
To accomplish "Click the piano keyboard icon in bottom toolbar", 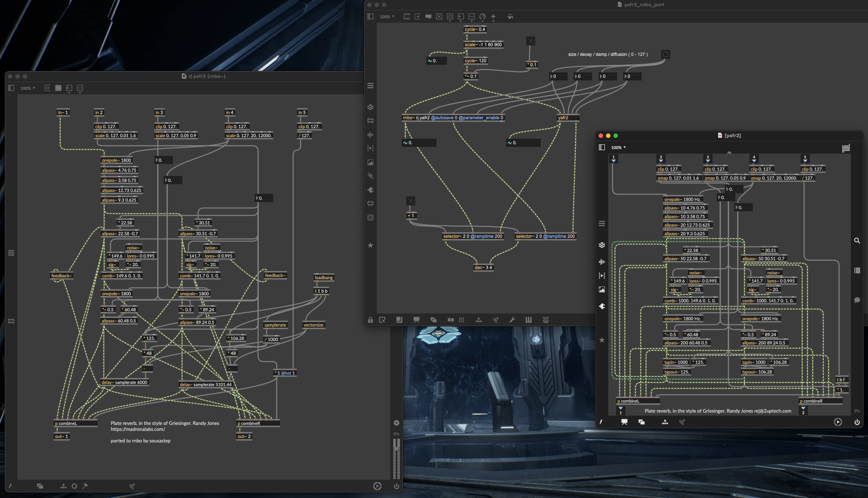I will [528, 320].
